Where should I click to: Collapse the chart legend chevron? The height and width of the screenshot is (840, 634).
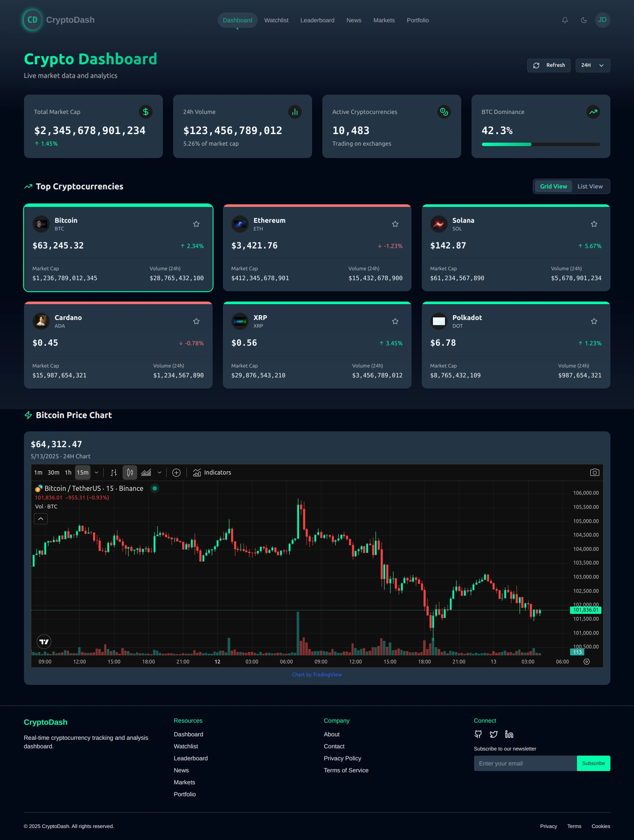point(41,519)
